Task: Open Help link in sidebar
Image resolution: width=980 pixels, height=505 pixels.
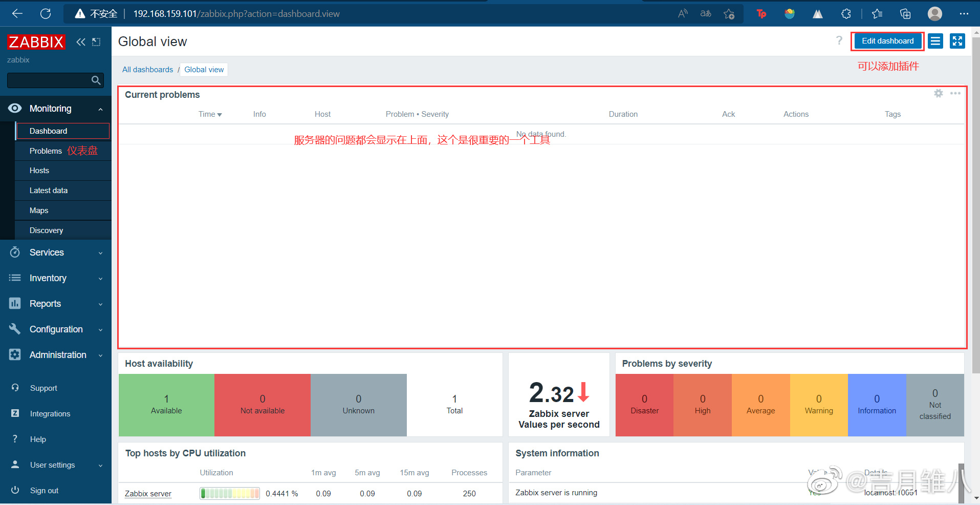Action: pyautogui.click(x=38, y=439)
